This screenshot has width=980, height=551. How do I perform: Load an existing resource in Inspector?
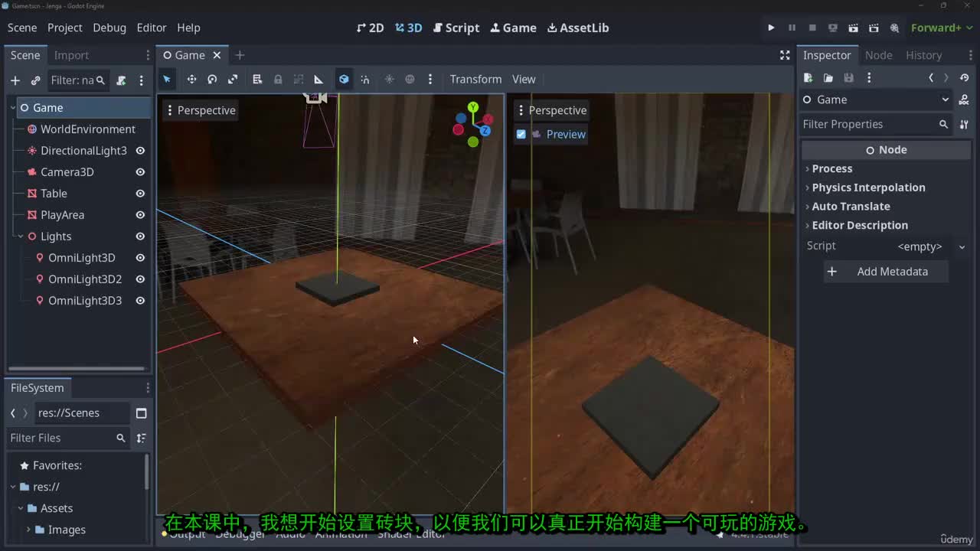pos(828,77)
